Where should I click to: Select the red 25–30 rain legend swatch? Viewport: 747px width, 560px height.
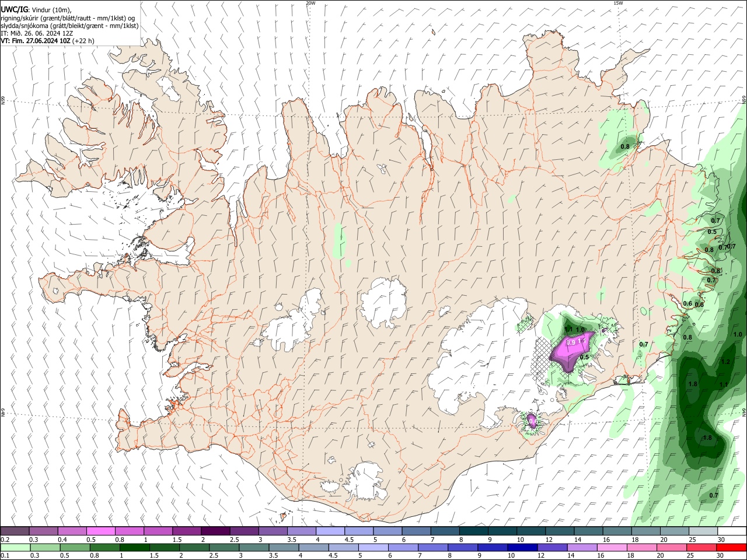click(x=702, y=548)
